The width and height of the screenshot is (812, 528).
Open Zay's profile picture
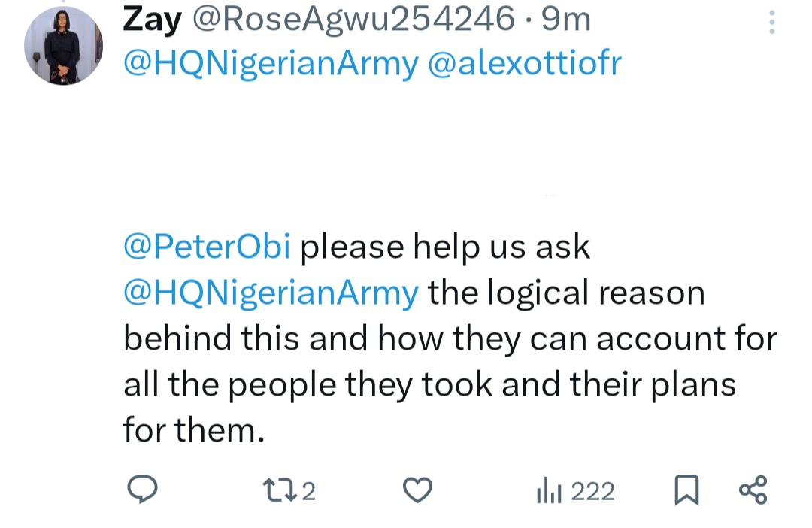pyautogui.click(x=63, y=46)
